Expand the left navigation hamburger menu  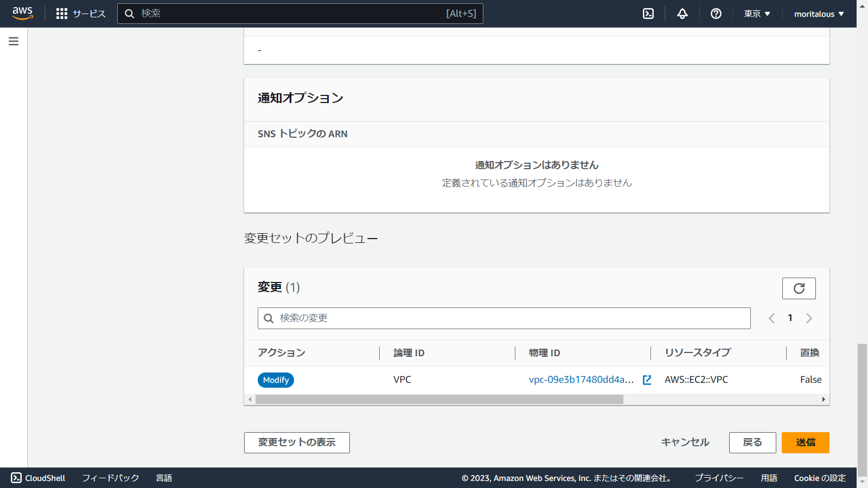13,41
